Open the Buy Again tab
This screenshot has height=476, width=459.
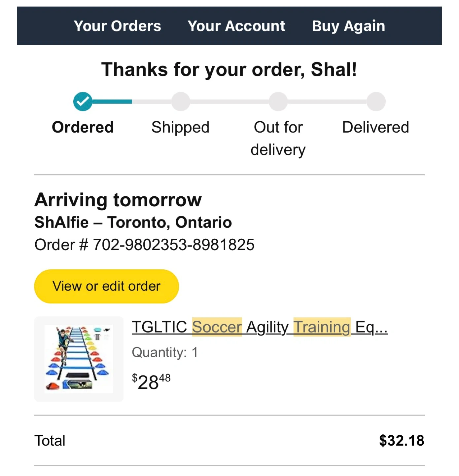point(348,26)
